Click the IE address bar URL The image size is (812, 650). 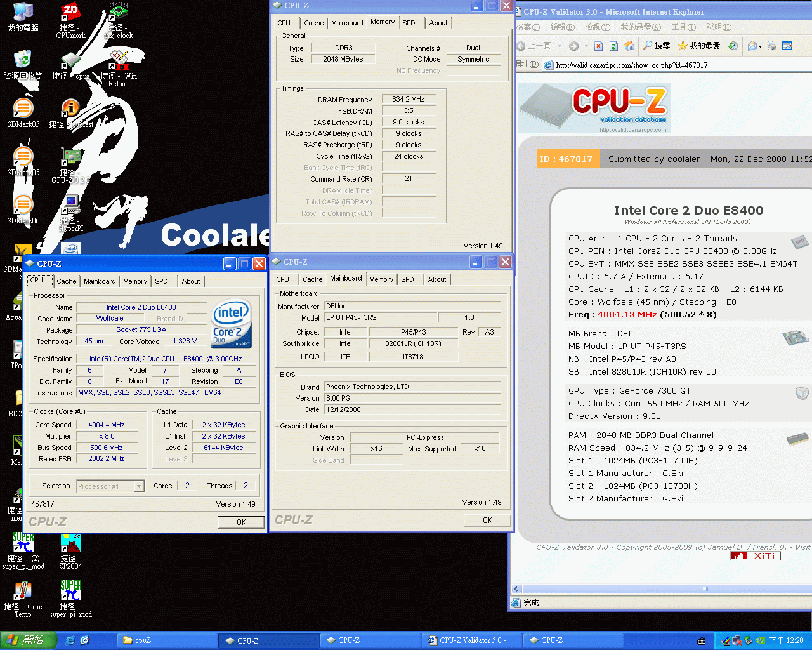[632, 65]
